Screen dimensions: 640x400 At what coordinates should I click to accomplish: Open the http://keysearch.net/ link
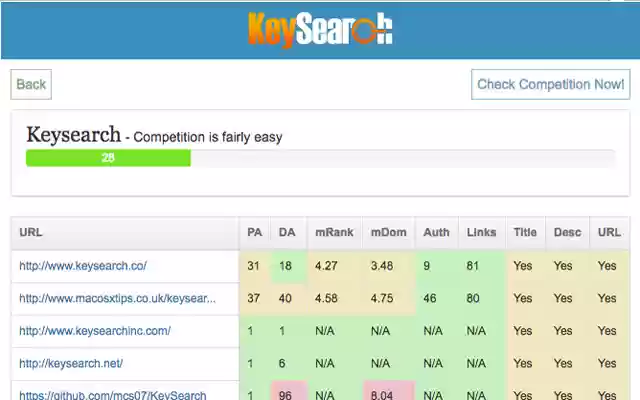coord(71,363)
